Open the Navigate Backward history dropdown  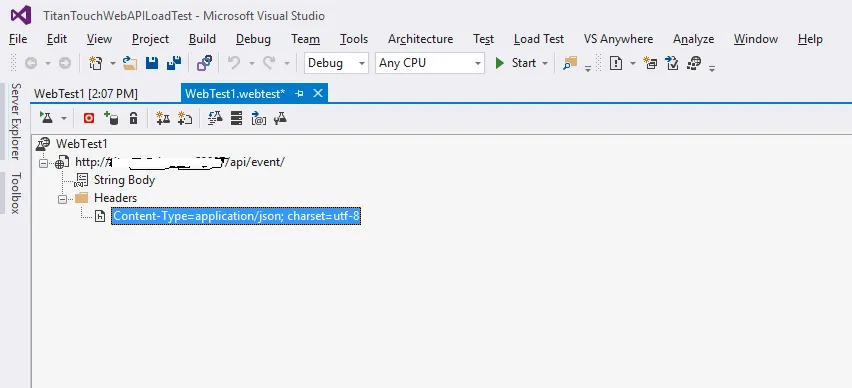48,64
